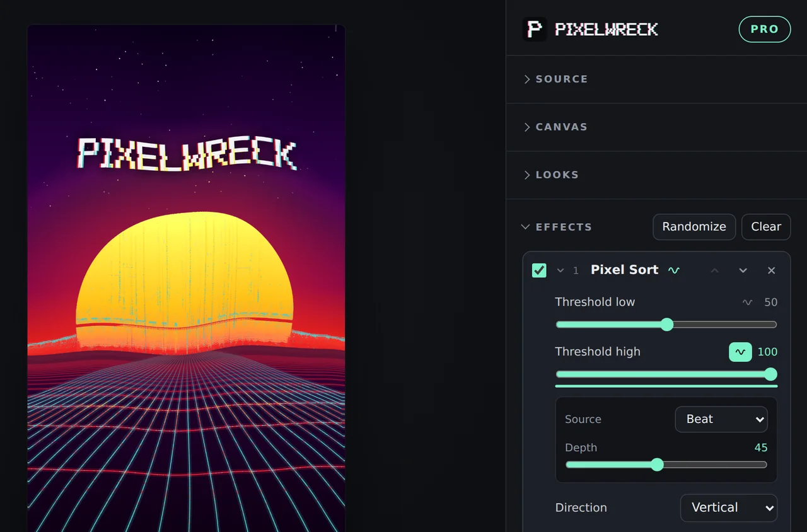Enable modulation on Threshold low
The height and width of the screenshot is (532, 807).
pos(747,303)
